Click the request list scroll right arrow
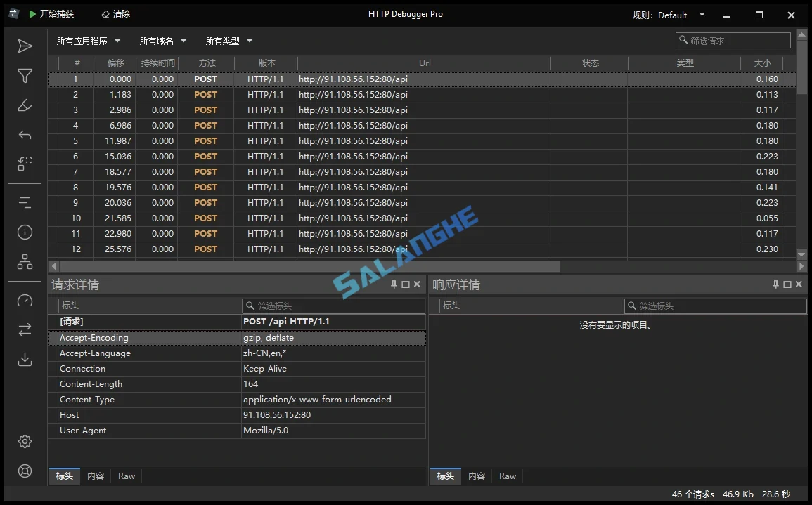Image resolution: width=812 pixels, height=505 pixels. (x=801, y=266)
